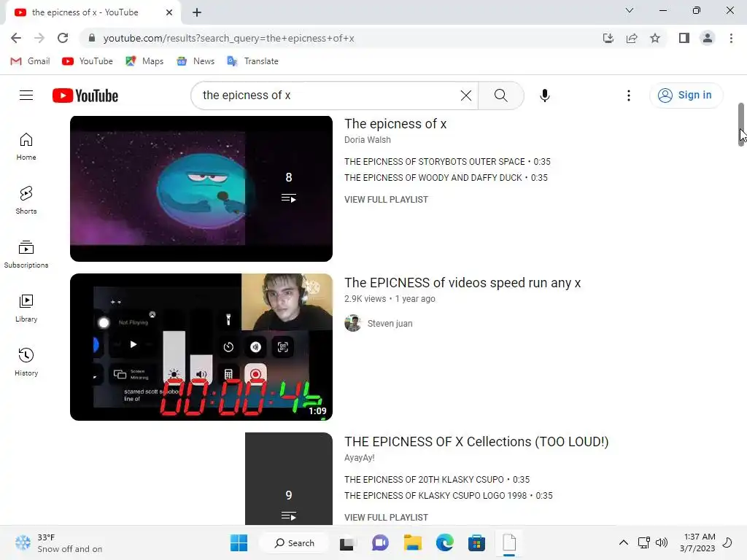747x560 pixels.
Task: Open Chrome three-dot menu
Action: 731,38
